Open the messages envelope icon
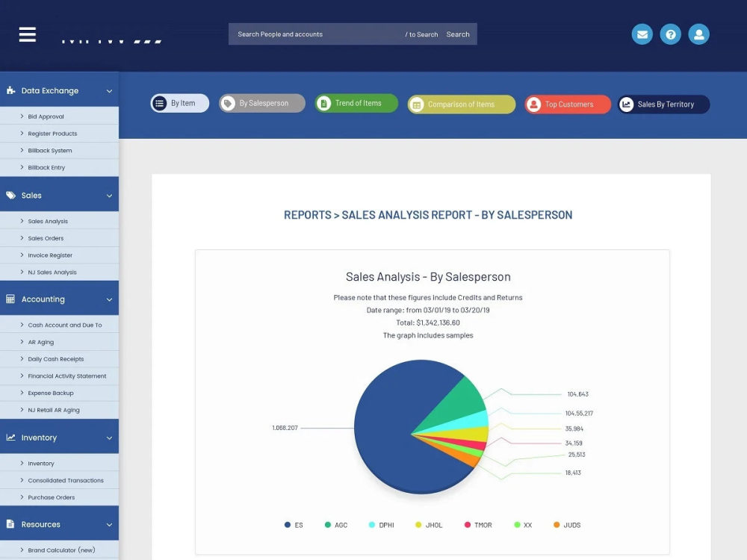747x560 pixels. point(642,34)
